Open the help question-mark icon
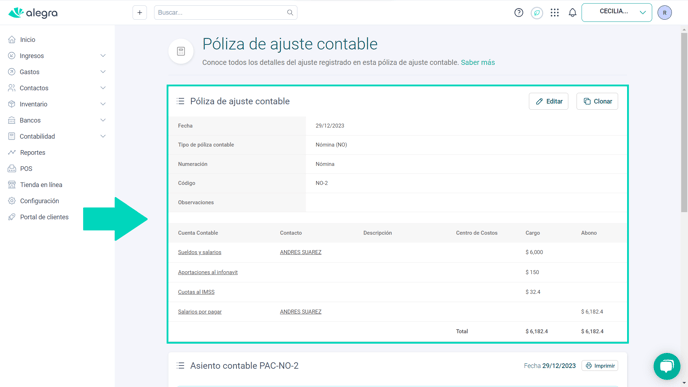688x387 pixels. 519,13
